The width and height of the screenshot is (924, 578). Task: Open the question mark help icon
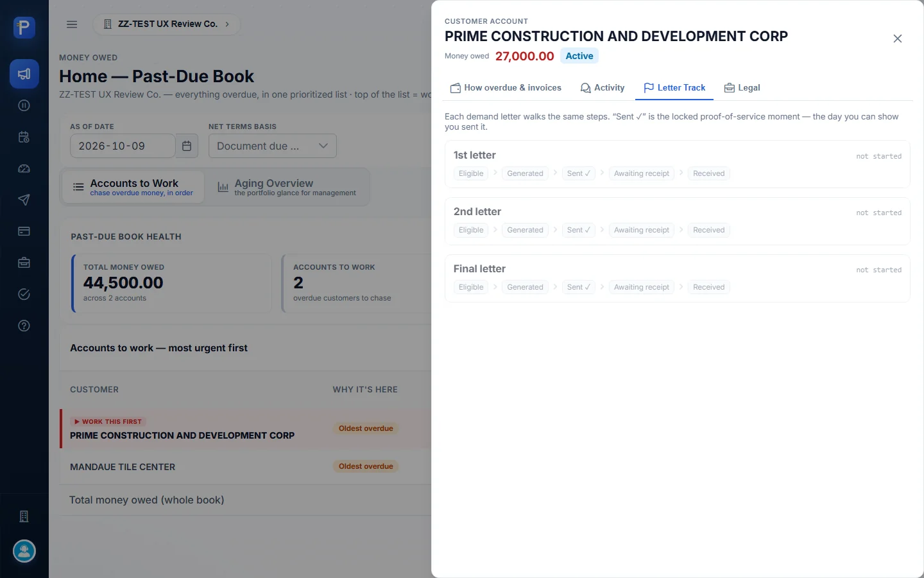[x=24, y=326]
